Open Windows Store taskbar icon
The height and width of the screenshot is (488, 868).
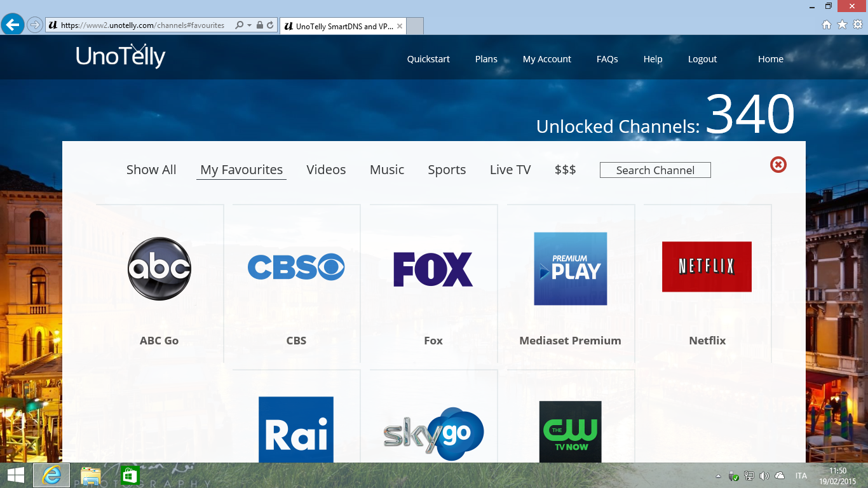130,475
